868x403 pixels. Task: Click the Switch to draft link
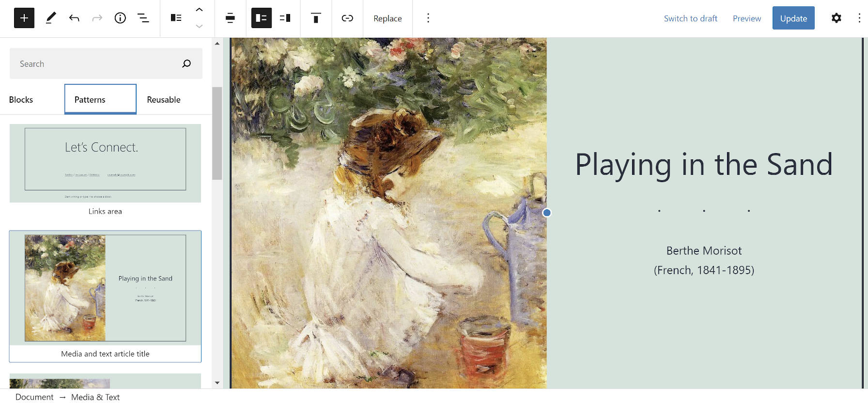point(690,18)
